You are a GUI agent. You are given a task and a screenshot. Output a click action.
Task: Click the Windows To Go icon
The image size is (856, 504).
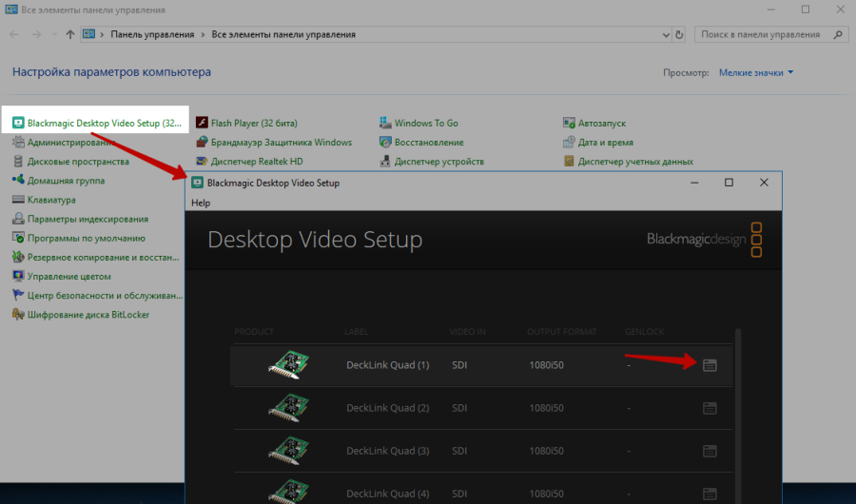coord(385,123)
